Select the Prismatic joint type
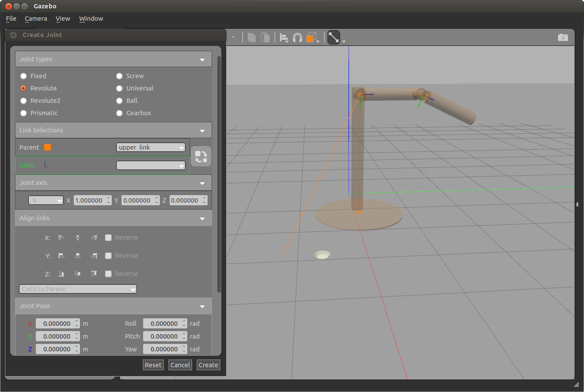The image size is (584, 392). click(x=23, y=113)
